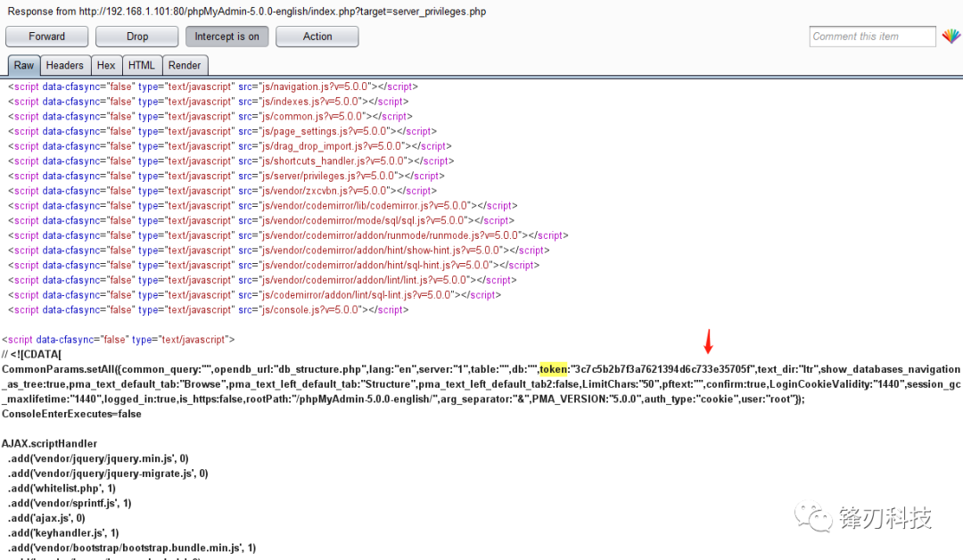This screenshot has height=560, width=963.
Task: Open the Hex tab
Action: click(105, 65)
